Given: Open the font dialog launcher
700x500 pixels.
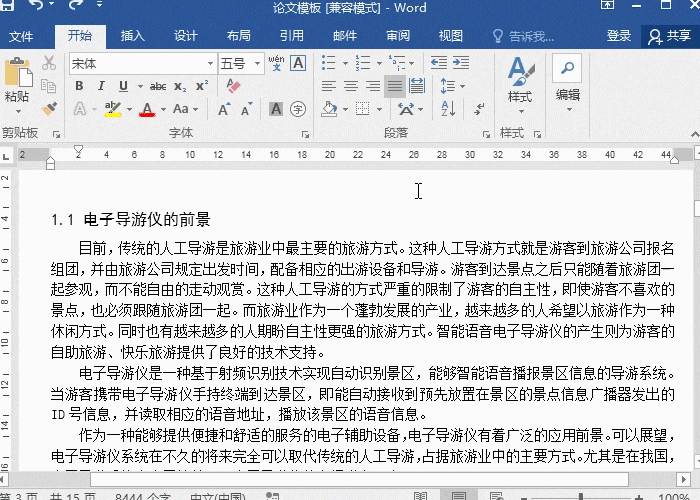Looking at the screenshot, I should (305, 134).
